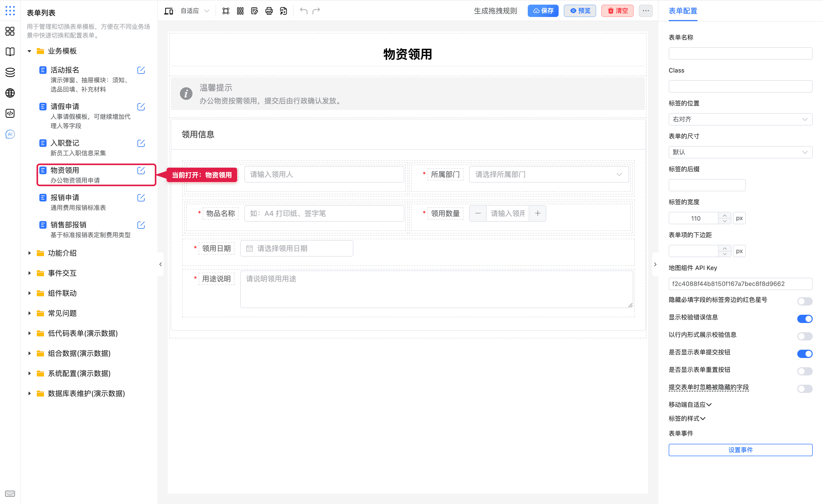Click the printer toolbar icon

[x=269, y=11]
